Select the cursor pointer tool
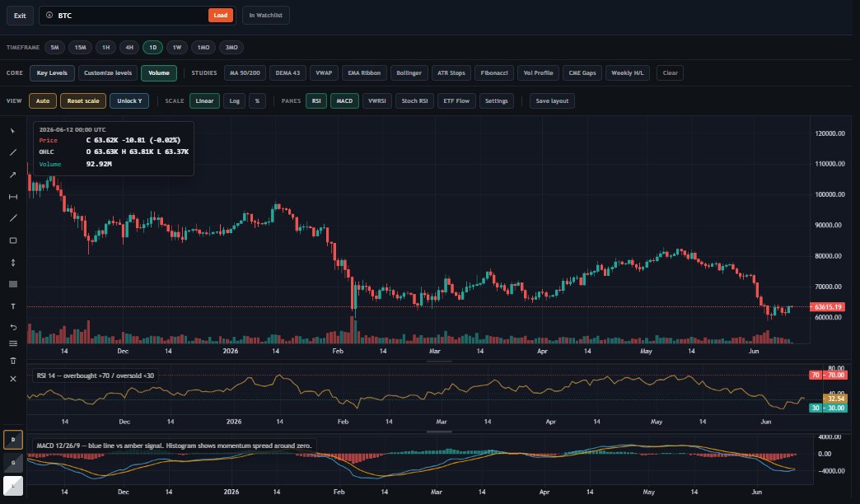The width and height of the screenshot is (860, 504). click(13, 132)
